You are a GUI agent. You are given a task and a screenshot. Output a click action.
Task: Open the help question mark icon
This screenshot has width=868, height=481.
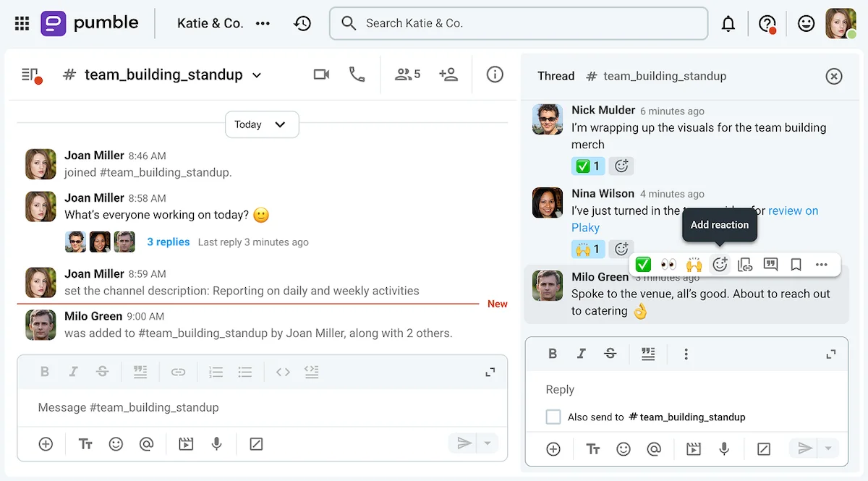click(x=767, y=24)
